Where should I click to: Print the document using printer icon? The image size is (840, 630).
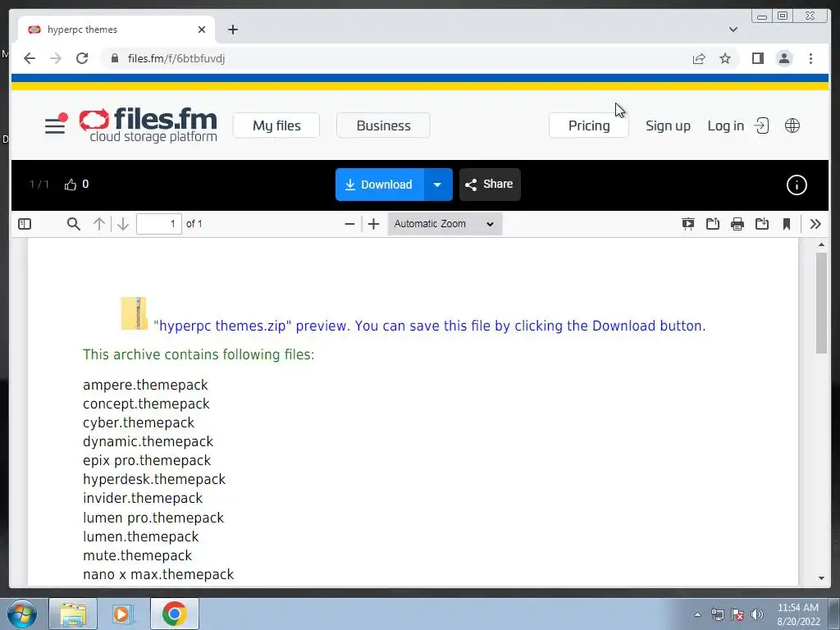tap(737, 224)
